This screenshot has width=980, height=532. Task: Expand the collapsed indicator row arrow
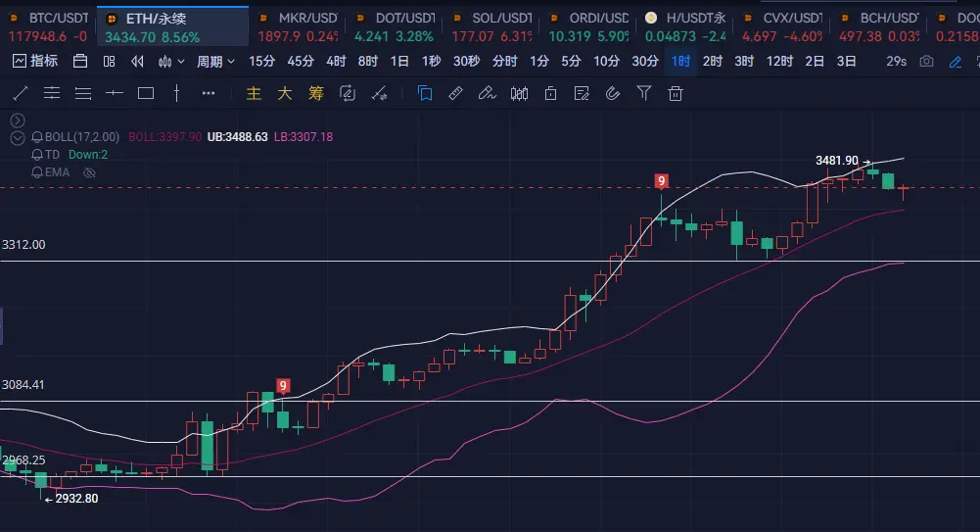coord(18,121)
